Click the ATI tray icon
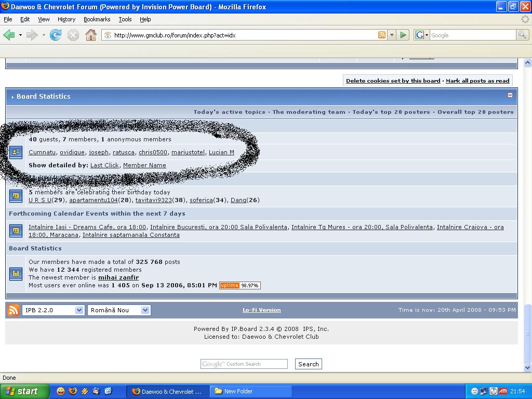The height and width of the screenshot is (399, 532). point(502,391)
